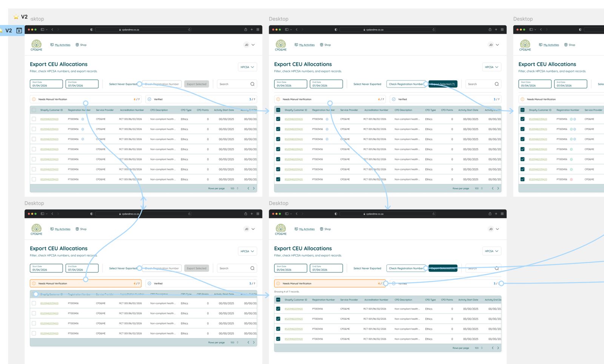Click the tab overview grid icon in bottom-middle frame

[502, 214]
